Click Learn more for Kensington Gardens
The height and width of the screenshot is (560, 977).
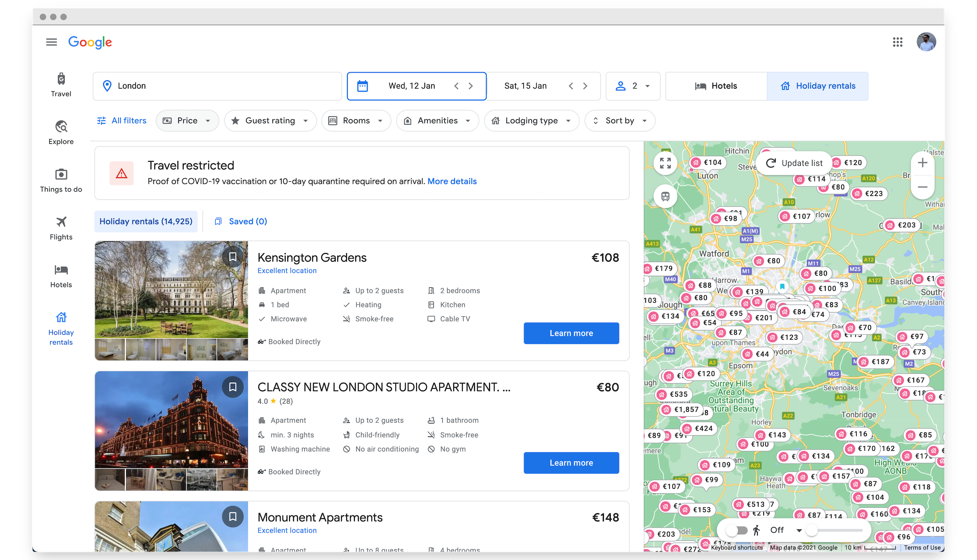[571, 333]
